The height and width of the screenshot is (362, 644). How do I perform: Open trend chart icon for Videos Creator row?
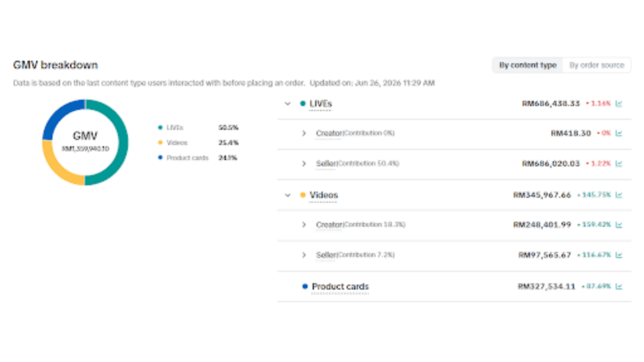pyautogui.click(x=619, y=225)
